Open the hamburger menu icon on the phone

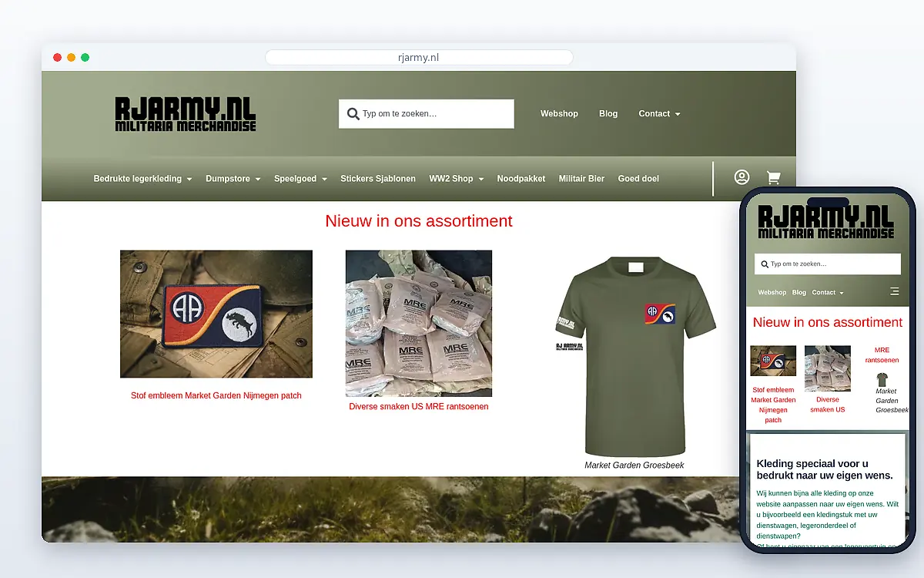tap(894, 291)
